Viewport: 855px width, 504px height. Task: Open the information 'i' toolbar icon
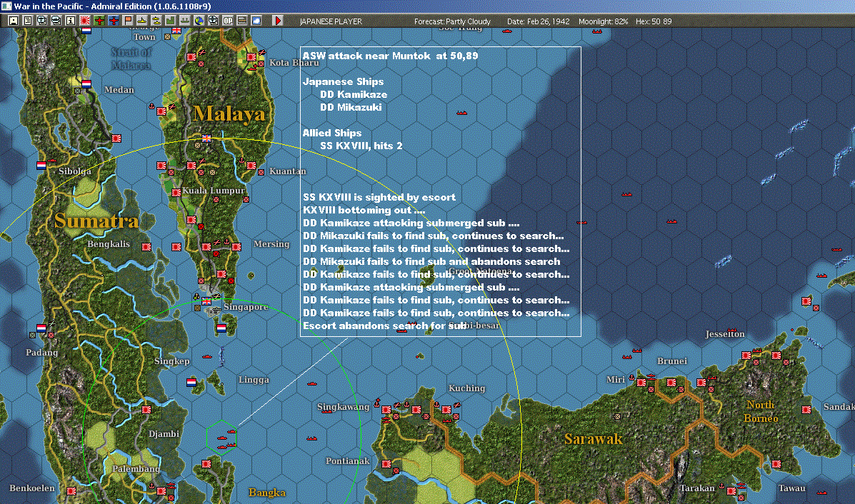[x=70, y=21]
